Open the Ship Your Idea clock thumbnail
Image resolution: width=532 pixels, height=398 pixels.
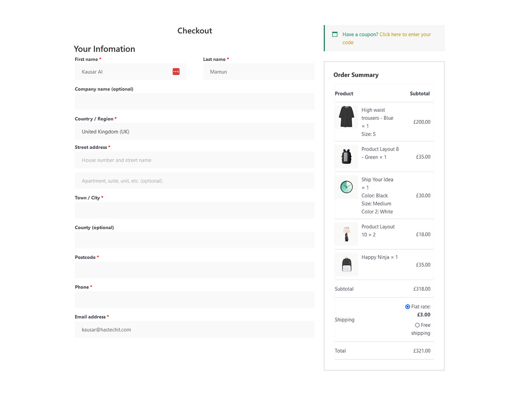pyautogui.click(x=346, y=187)
